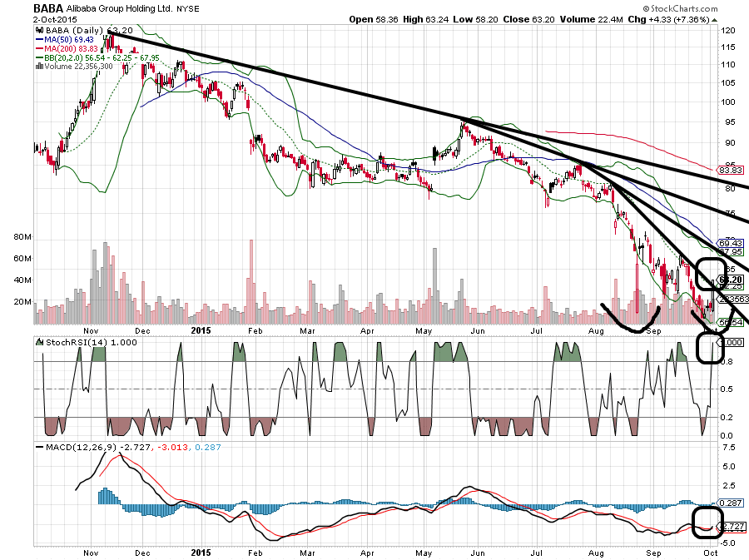
Task: Click the 'MACD(12,26,9)' panel label
Action: coord(82,448)
